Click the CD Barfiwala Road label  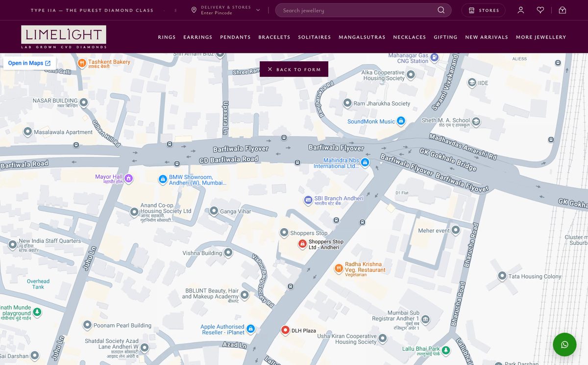(229, 159)
